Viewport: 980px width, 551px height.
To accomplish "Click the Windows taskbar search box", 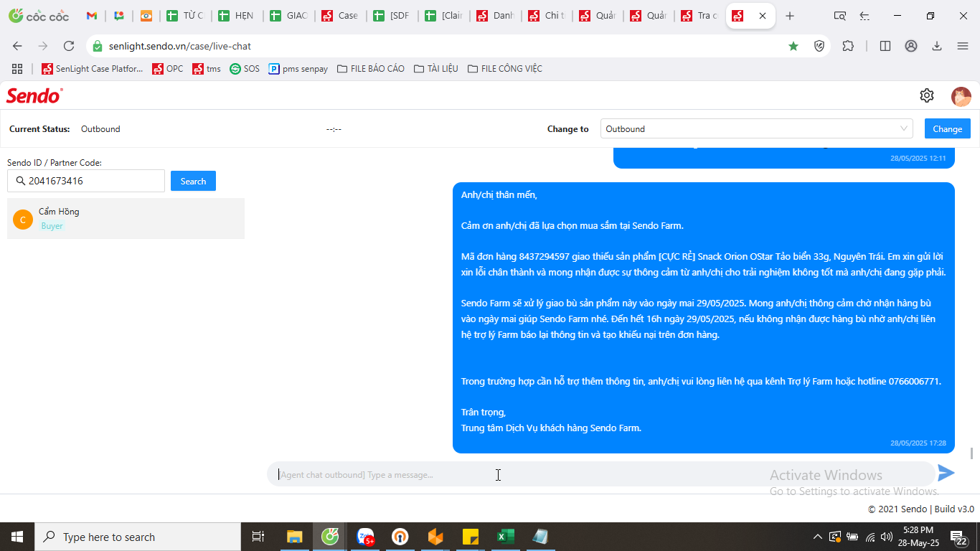I will [x=138, y=537].
